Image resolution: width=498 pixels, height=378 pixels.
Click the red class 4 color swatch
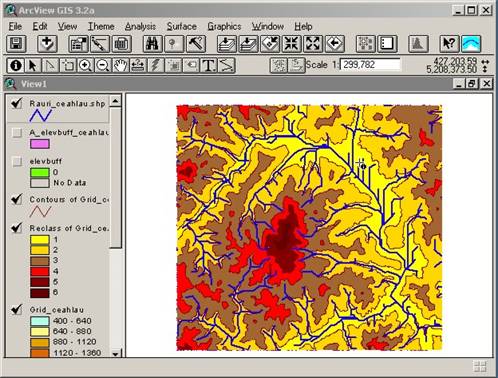click(40, 271)
